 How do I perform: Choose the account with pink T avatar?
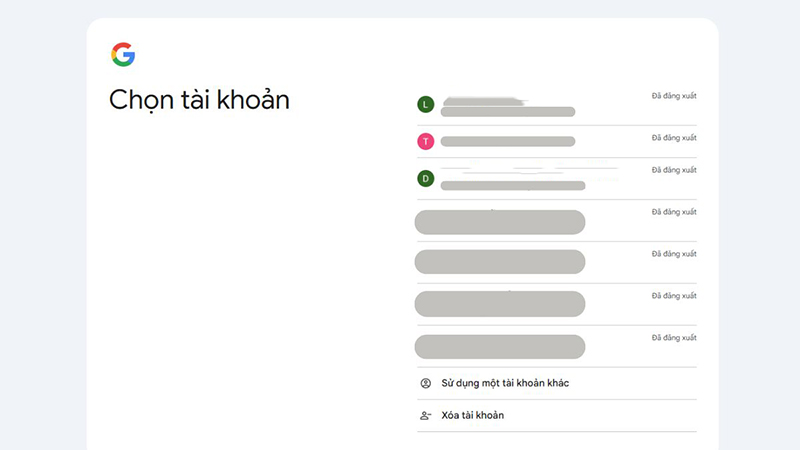click(426, 141)
